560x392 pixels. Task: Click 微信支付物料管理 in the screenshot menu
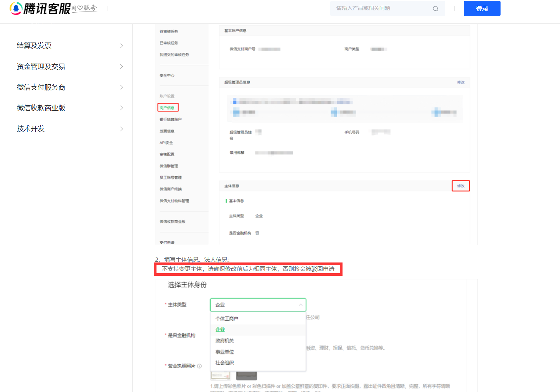point(174,201)
